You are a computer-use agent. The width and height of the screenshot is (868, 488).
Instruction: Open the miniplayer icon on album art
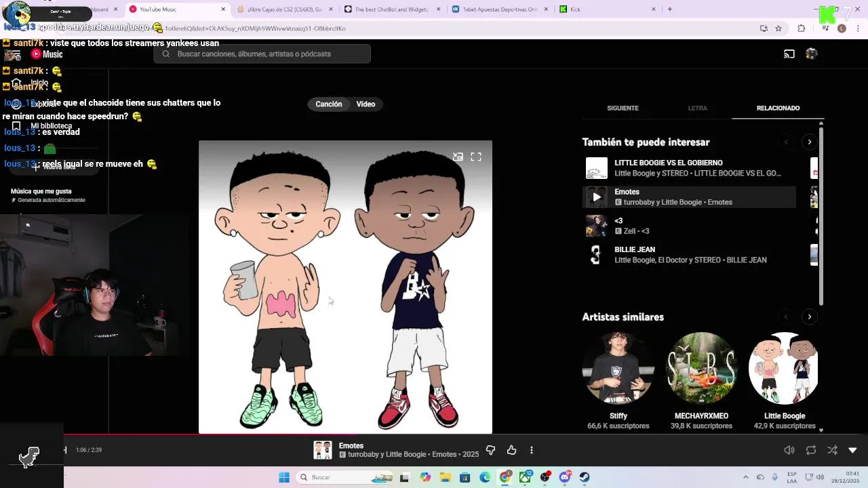point(458,157)
